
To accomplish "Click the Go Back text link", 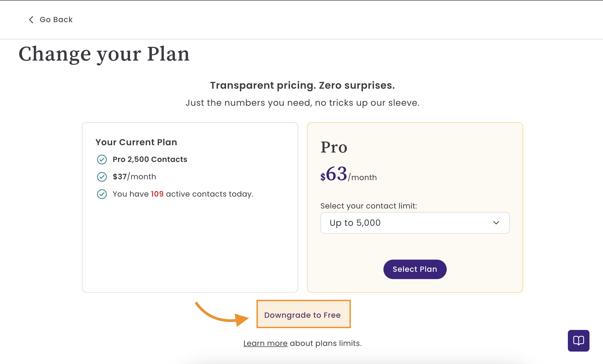I will pyautogui.click(x=56, y=20).
